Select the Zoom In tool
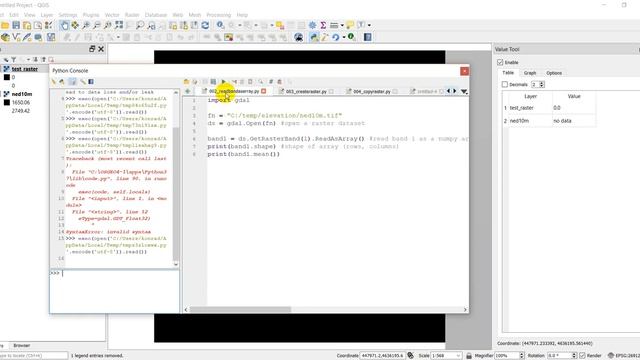640x360 pixels. click(86, 25)
